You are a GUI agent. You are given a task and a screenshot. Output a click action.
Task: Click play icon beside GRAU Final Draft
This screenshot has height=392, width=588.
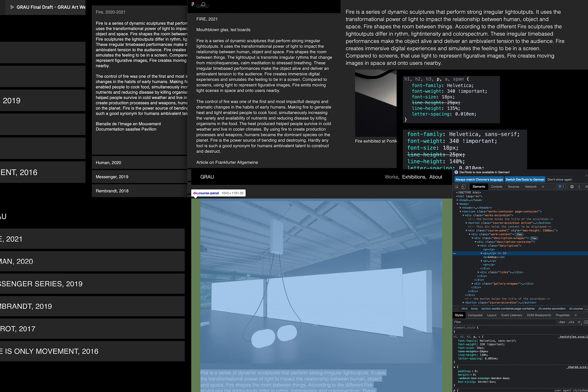pyautogui.click(x=12, y=7)
